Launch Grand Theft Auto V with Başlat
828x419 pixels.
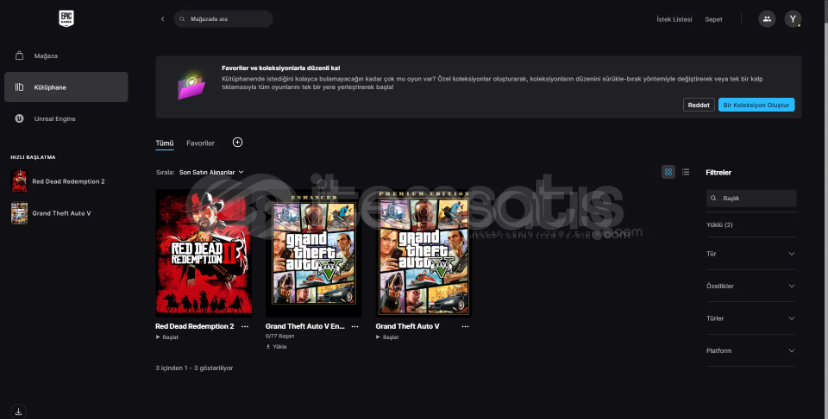point(387,337)
